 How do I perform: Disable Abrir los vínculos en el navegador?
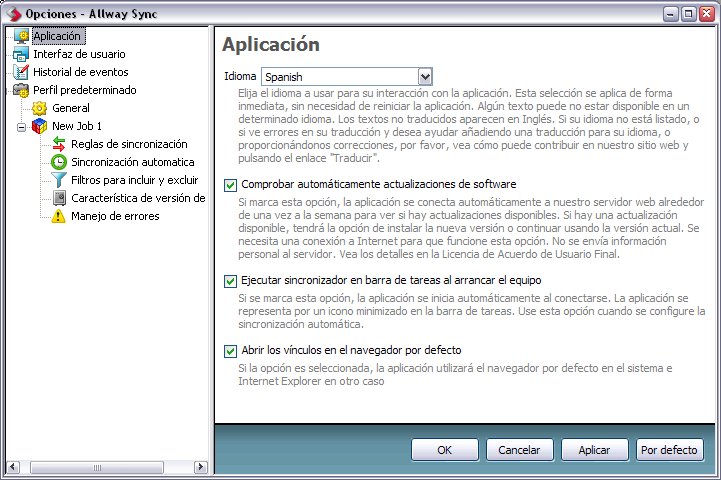click(231, 350)
